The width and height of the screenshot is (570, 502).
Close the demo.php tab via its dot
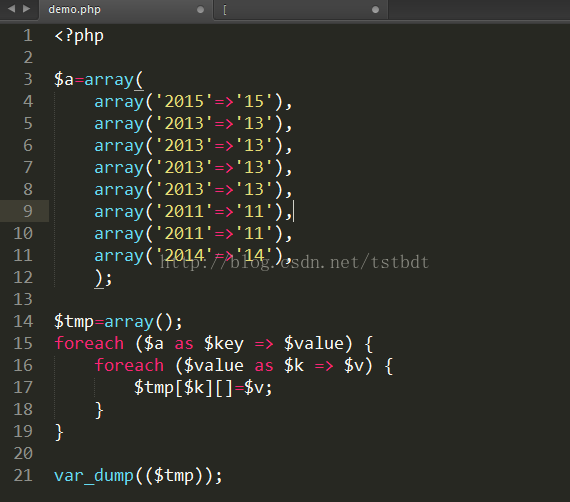pyautogui.click(x=200, y=10)
